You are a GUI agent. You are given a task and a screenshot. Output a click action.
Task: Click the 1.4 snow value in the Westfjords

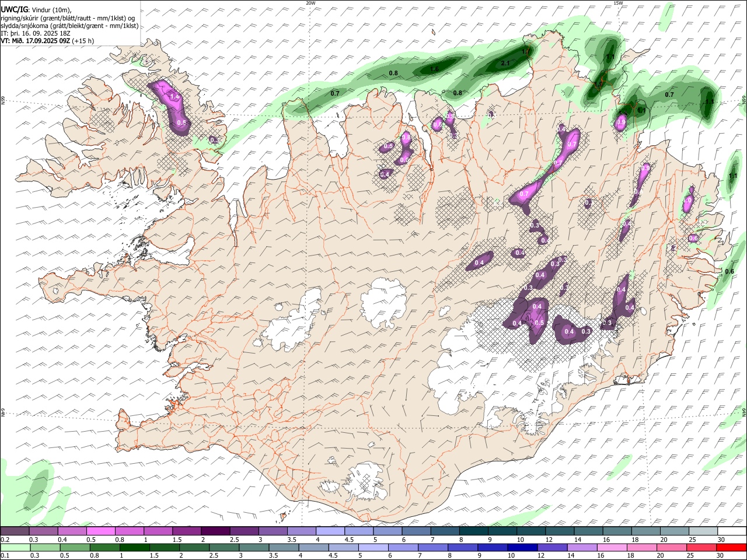point(173,96)
